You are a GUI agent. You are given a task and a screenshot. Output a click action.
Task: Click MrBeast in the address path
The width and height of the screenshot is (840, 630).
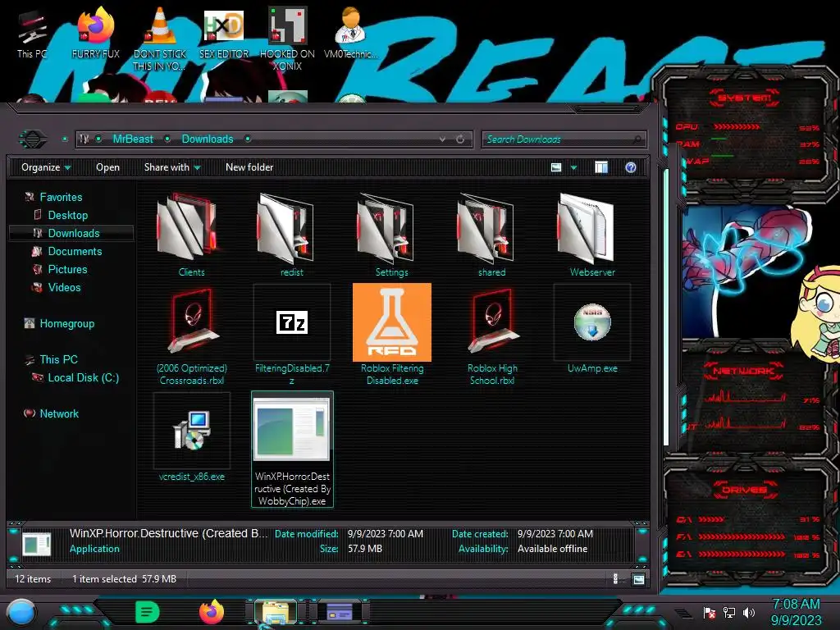pos(133,139)
